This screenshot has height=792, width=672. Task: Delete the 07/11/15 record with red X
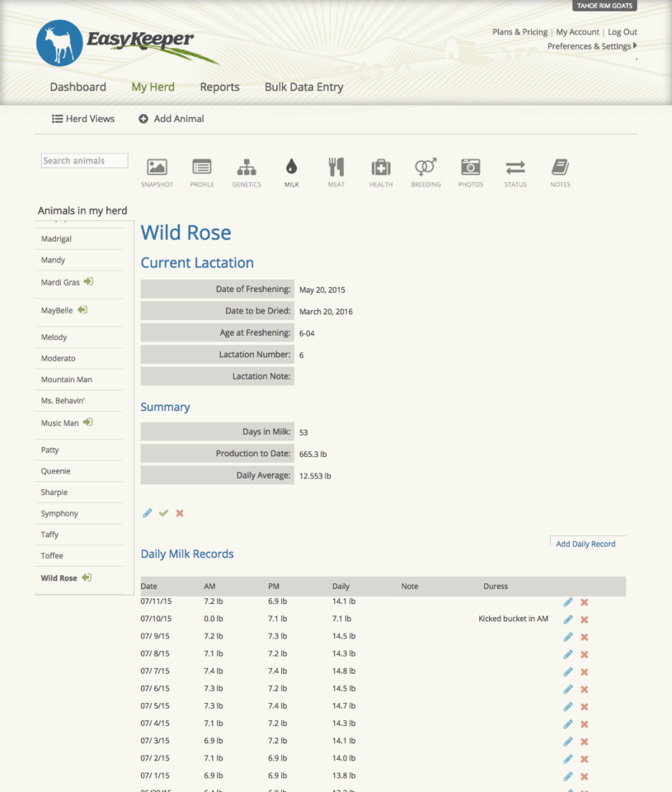[x=584, y=602]
